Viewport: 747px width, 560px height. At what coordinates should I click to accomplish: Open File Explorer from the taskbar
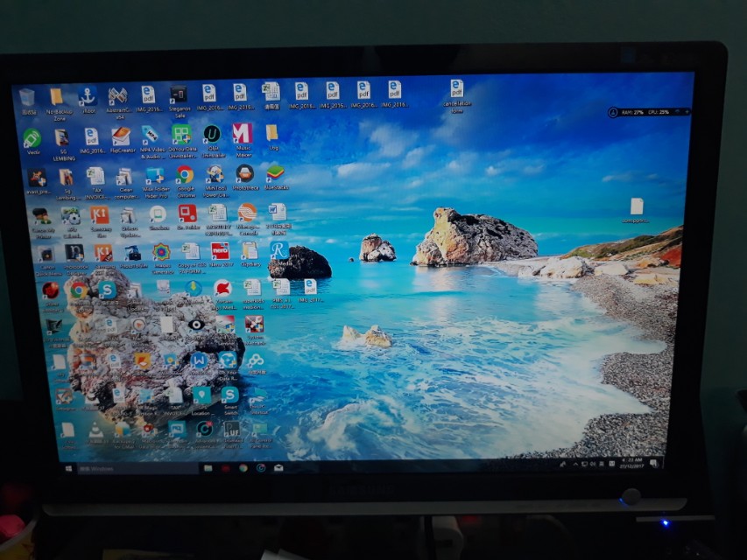point(208,468)
